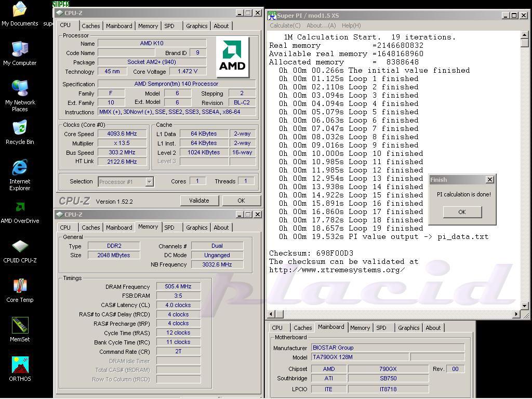Select SPD tab in the Memory CPU-Z window
The width and height of the screenshot is (532, 399).
[x=169, y=228]
